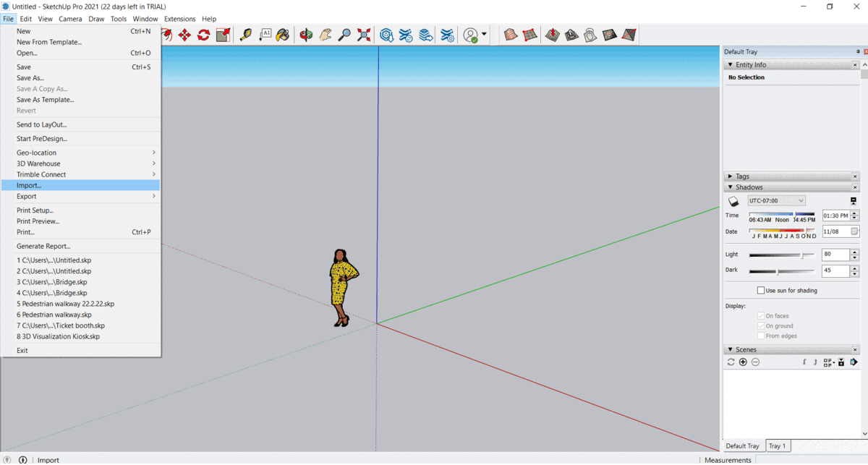Choose Save As... in File menu
Screen dimensions: 868x465
point(80,78)
